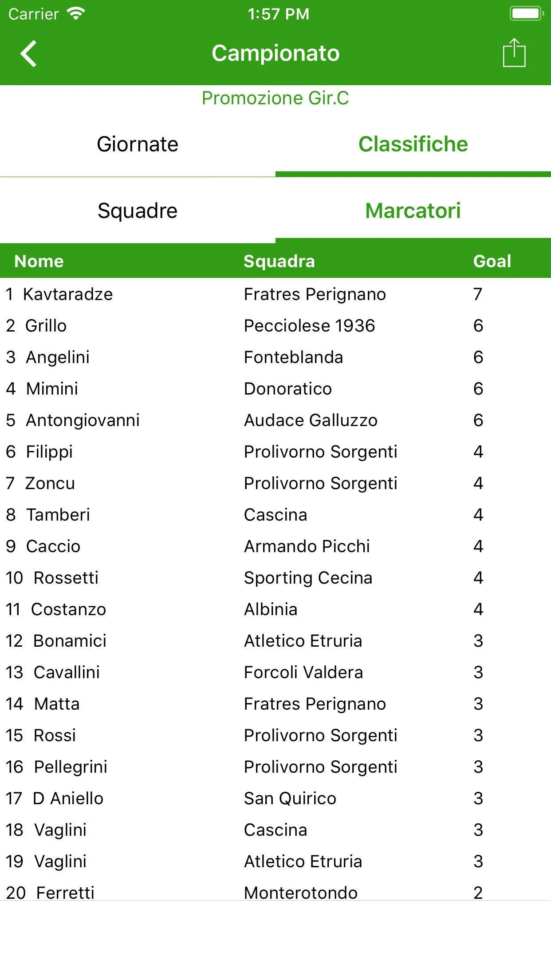Tap the Wi-Fi status icon
The width and height of the screenshot is (551, 980).
pyautogui.click(x=76, y=14)
